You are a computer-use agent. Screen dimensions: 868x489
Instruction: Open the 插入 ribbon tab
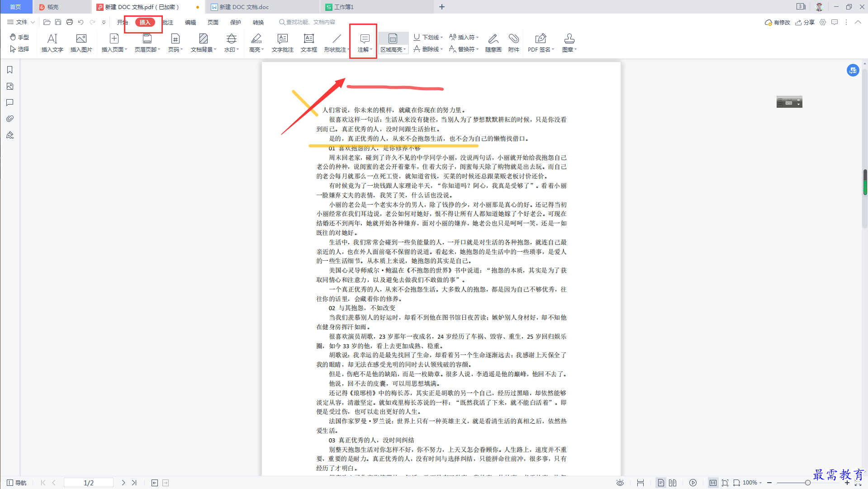(145, 22)
